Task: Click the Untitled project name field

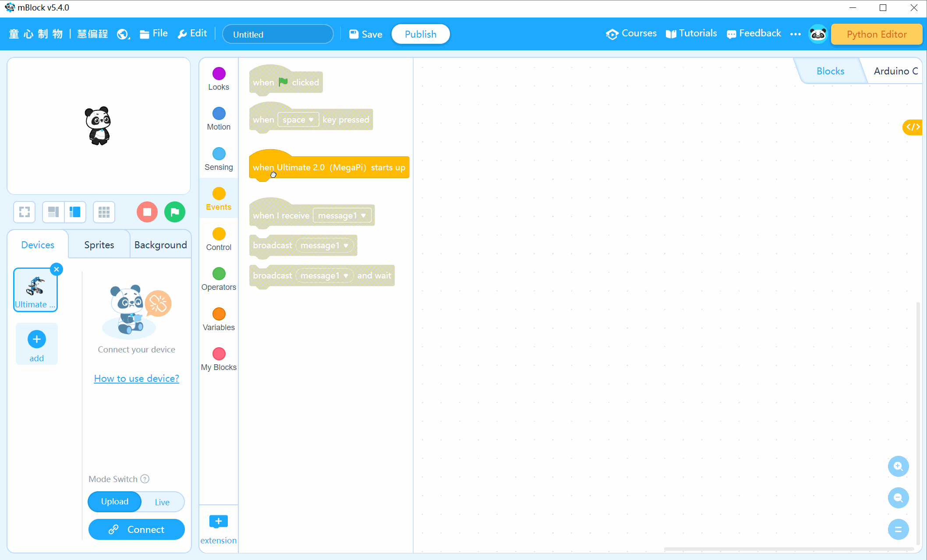Action: (x=277, y=34)
